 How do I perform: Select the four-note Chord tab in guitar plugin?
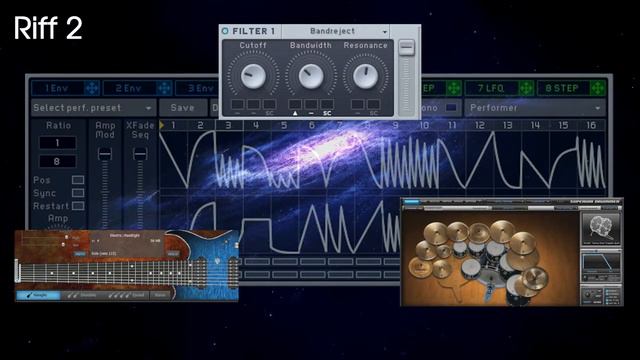point(127,295)
